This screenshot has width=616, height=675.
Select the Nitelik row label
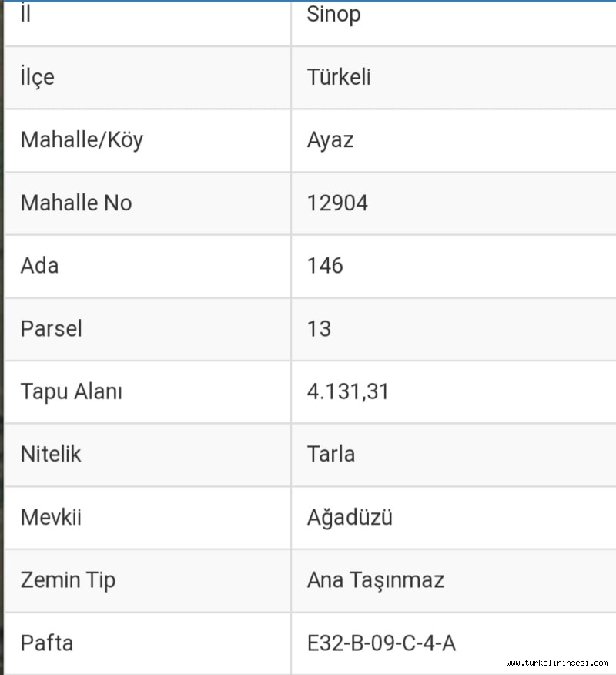(x=51, y=454)
